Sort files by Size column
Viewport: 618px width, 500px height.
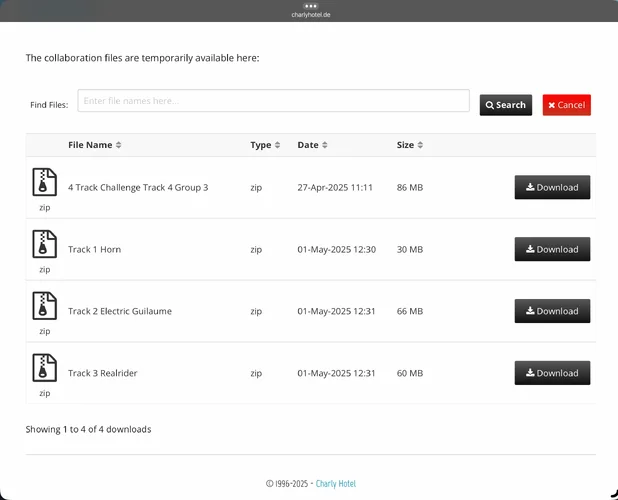[x=410, y=145]
